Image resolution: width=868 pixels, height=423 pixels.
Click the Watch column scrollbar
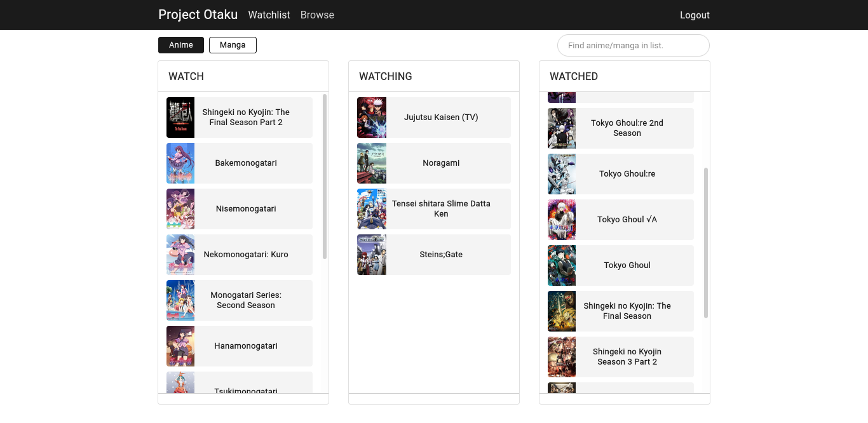[x=325, y=177]
